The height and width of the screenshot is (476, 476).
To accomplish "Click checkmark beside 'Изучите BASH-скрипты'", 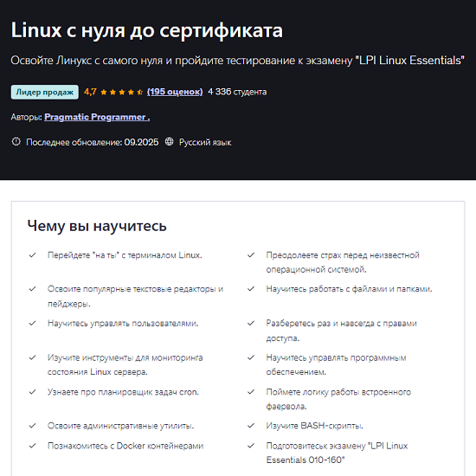I will click(251, 426).
